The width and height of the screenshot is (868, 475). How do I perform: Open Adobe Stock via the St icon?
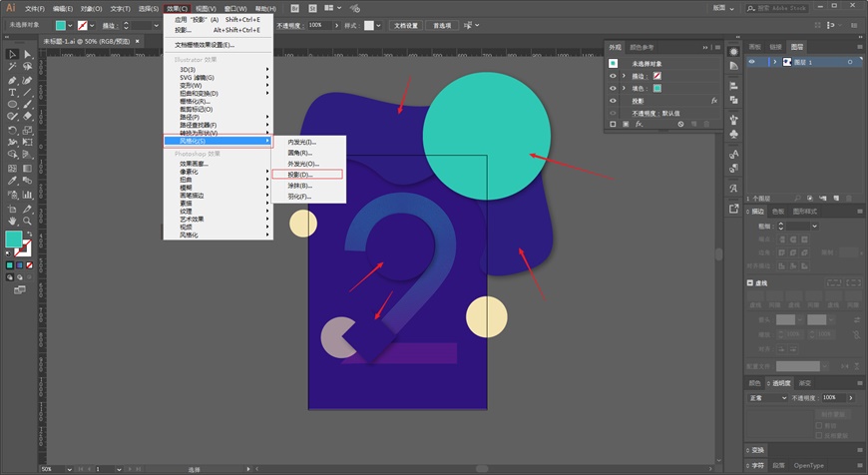coord(312,8)
